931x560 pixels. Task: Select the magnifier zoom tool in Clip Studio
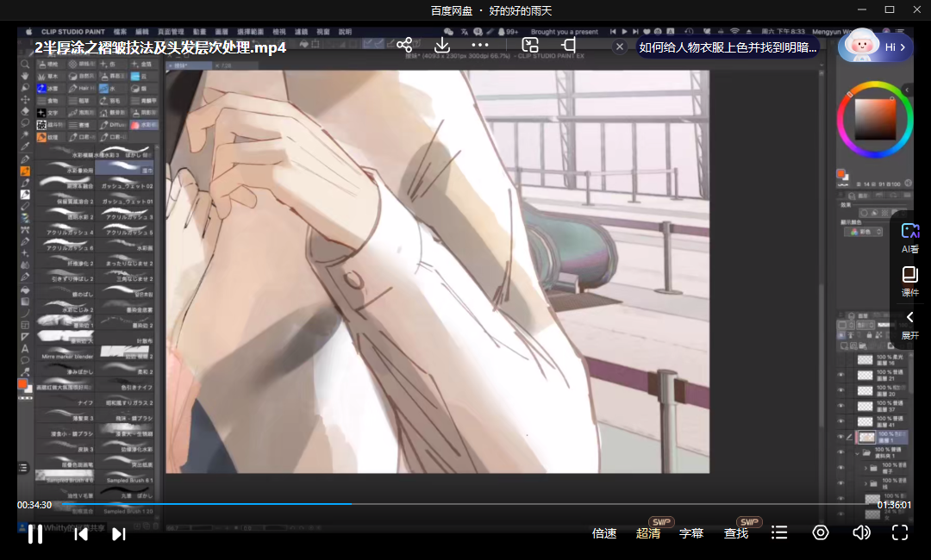point(25,64)
